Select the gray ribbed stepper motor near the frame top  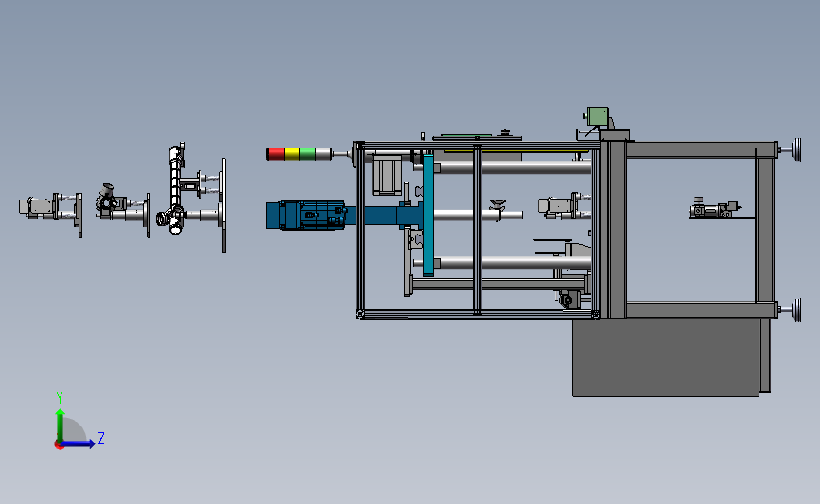click(x=387, y=175)
